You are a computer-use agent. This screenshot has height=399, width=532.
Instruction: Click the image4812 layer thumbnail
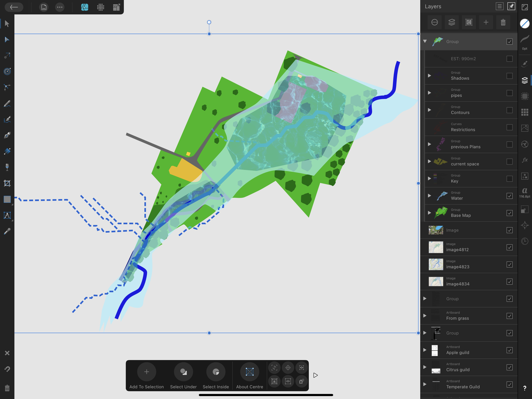tap(436, 247)
